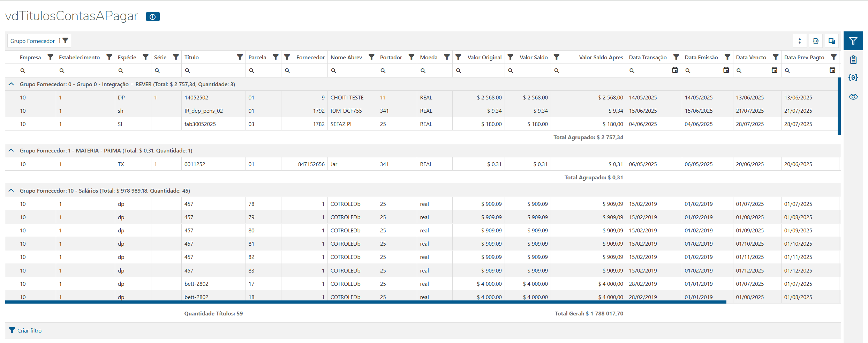Open the Empresa column filter funnel

point(50,57)
